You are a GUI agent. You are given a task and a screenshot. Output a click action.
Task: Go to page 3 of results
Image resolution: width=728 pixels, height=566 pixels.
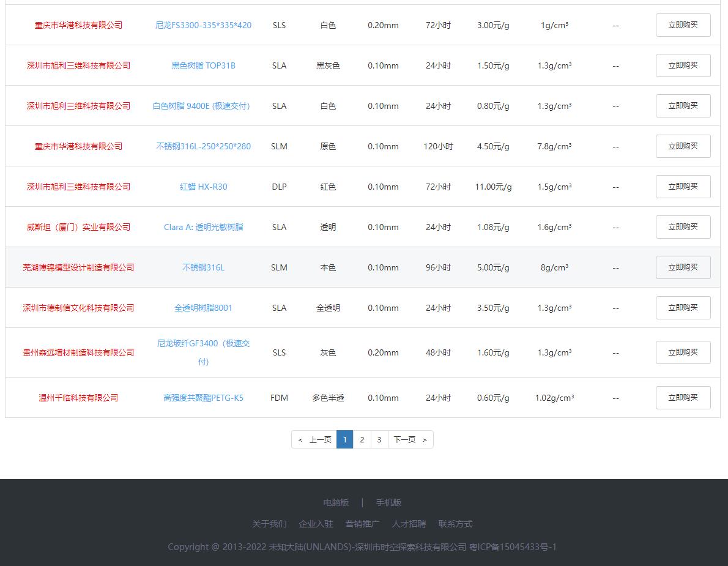(x=379, y=439)
